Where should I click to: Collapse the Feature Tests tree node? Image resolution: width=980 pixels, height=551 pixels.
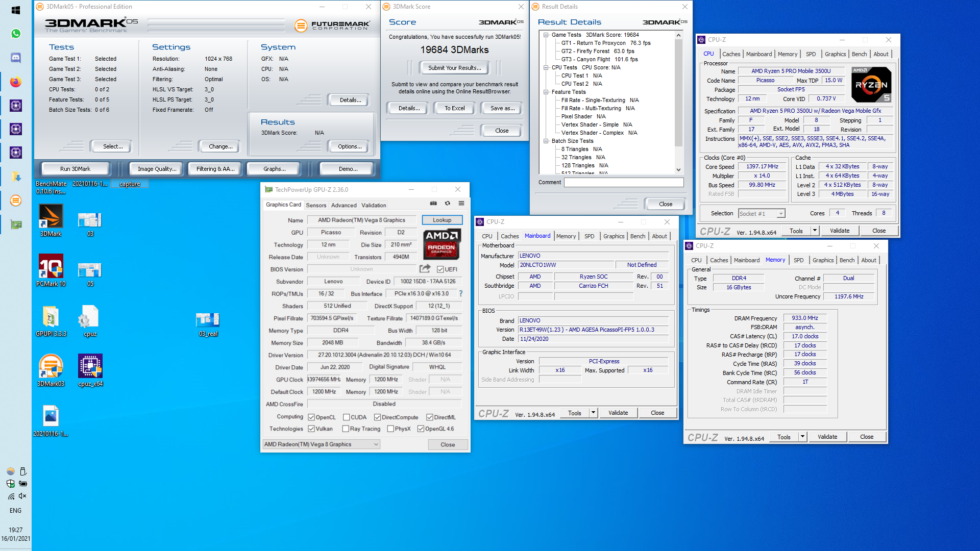(546, 92)
